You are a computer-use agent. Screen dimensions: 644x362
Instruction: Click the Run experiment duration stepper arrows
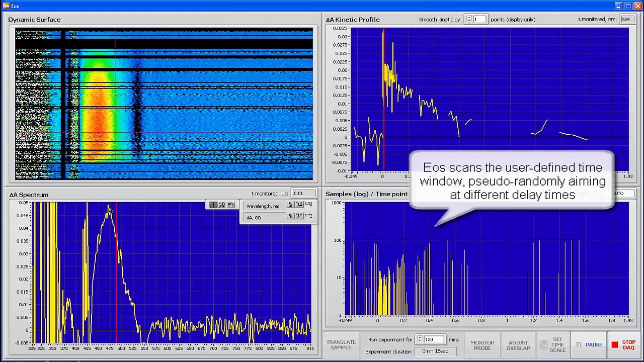pyautogui.click(x=420, y=340)
